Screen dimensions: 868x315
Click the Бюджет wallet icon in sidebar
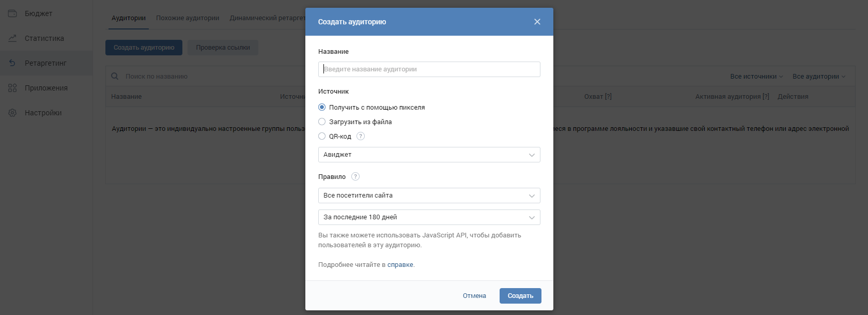(12, 13)
